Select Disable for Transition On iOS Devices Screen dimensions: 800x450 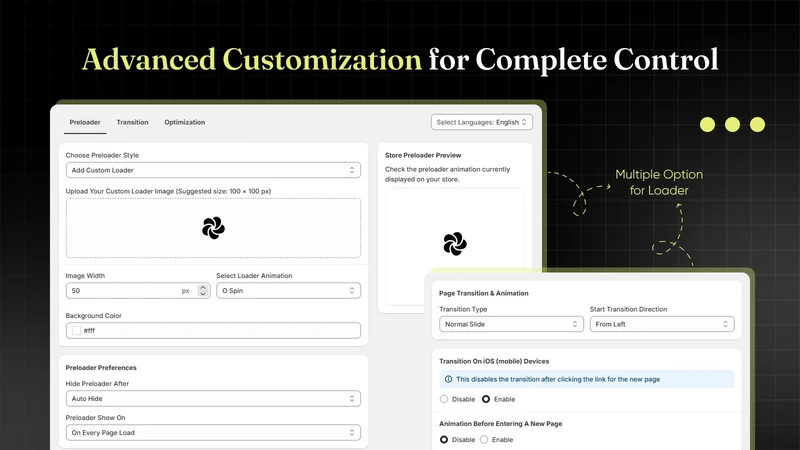[444, 399]
